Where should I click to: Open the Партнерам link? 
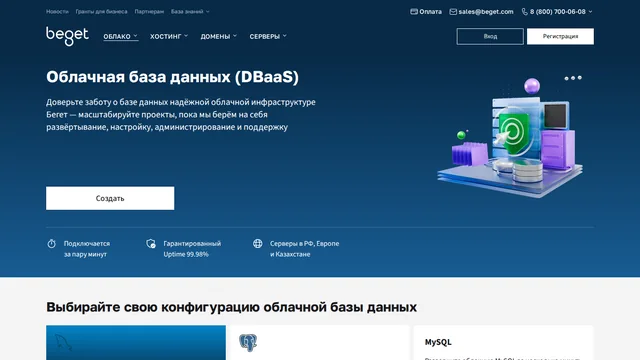tap(149, 12)
